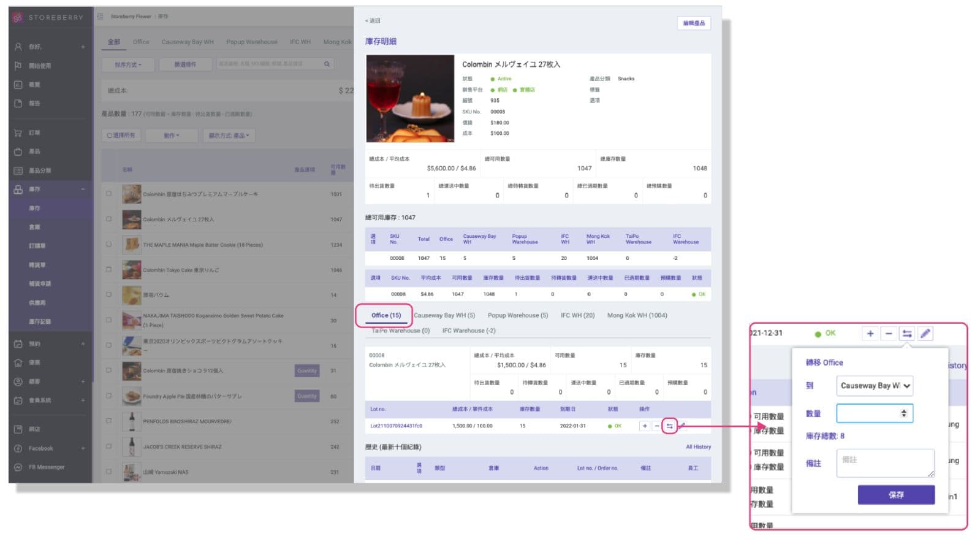Tick checkbox for JACOB'S CREEK RESERVE SHIRAZ row

109,446
